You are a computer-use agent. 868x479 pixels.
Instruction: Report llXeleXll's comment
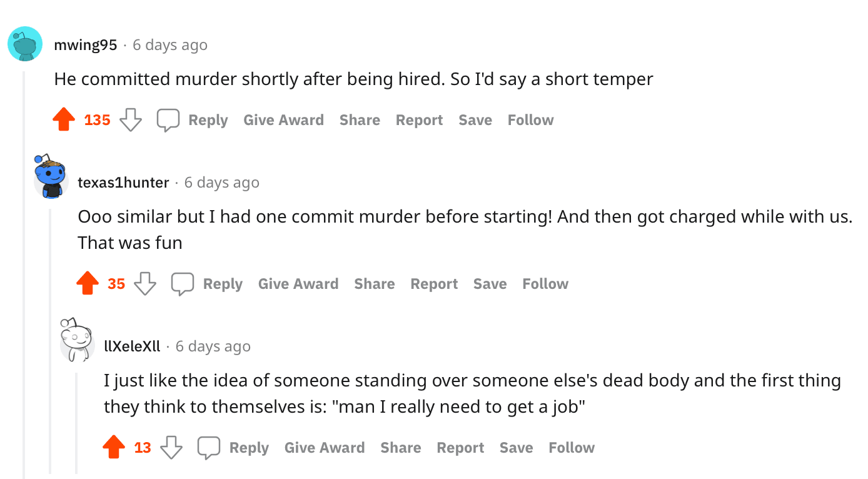(460, 448)
